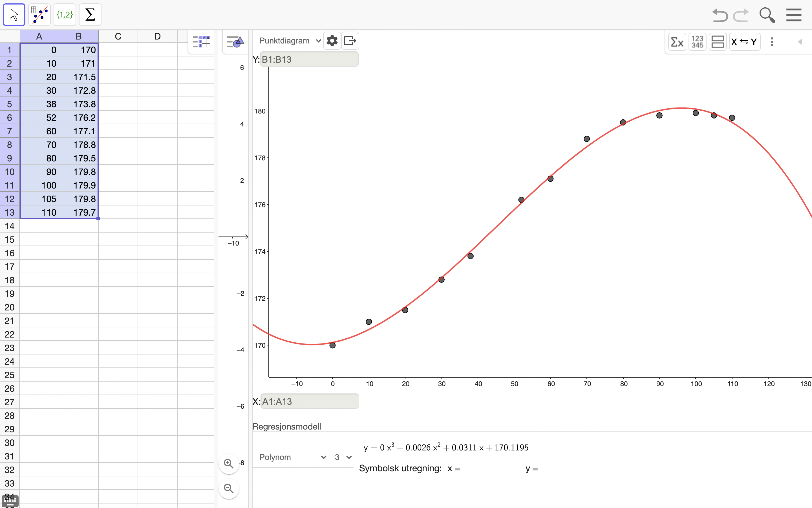Toggle the second plot panel button
The height and width of the screenshot is (508, 812).
pos(718,42)
